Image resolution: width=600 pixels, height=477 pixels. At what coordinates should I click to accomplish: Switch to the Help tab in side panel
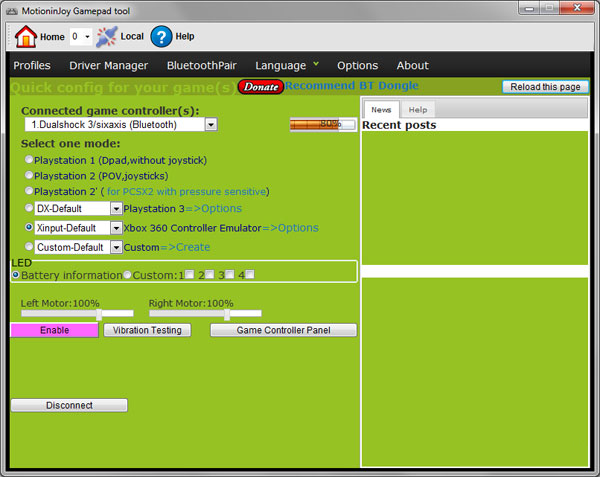coord(417,110)
